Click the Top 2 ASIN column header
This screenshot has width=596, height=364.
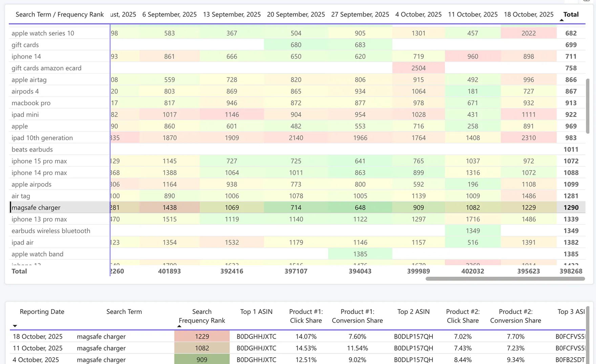pos(413,312)
